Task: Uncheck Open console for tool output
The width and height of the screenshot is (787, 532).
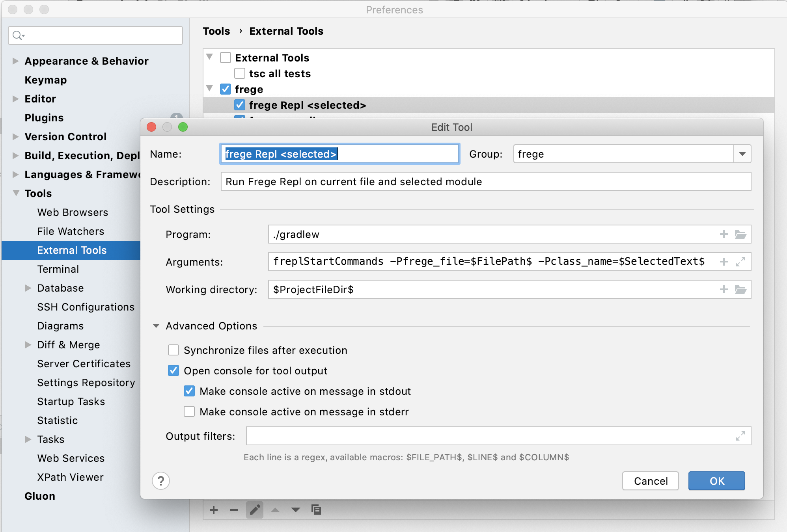Action: pyautogui.click(x=173, y=371)
